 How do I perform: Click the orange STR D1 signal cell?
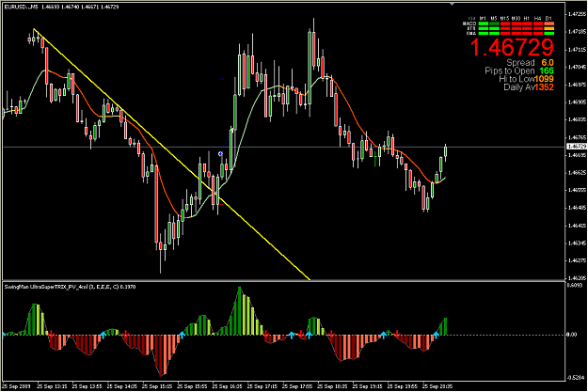[x=549, y=28]
